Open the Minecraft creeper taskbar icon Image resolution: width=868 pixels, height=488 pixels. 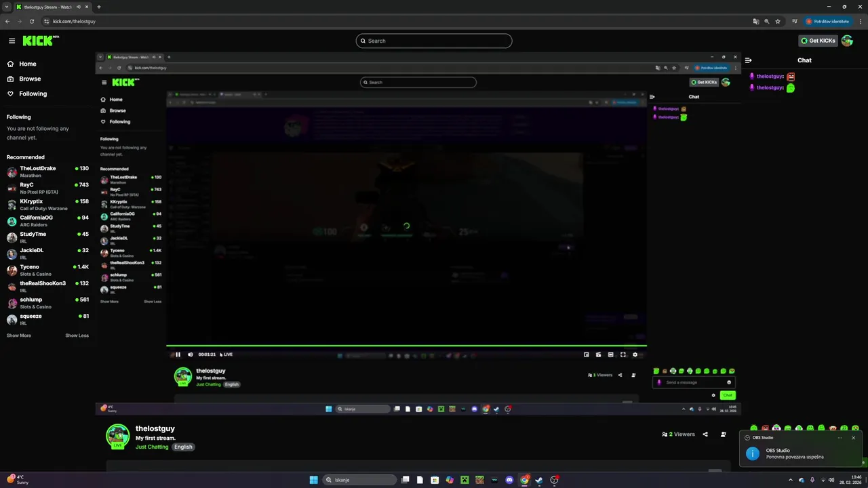(x=465, y=480)
